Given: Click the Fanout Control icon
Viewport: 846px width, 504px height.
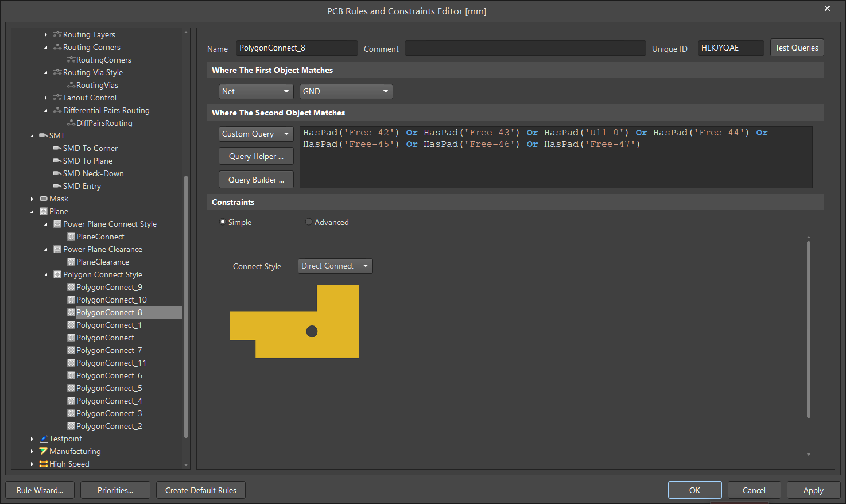Looking at the screenshot, I should click(x=57, y=98).
